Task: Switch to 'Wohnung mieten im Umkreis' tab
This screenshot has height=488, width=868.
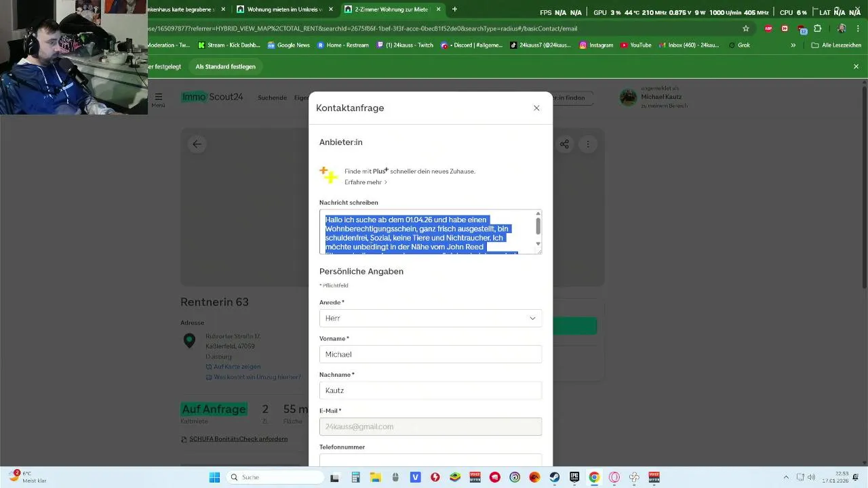Action: [279, 9]
